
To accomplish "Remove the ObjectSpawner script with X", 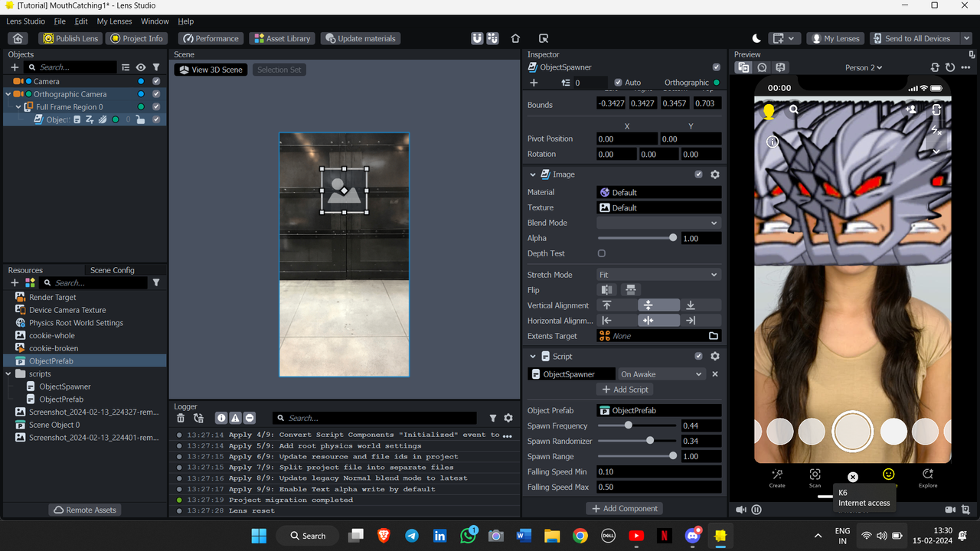I will (x=715, y=374).
